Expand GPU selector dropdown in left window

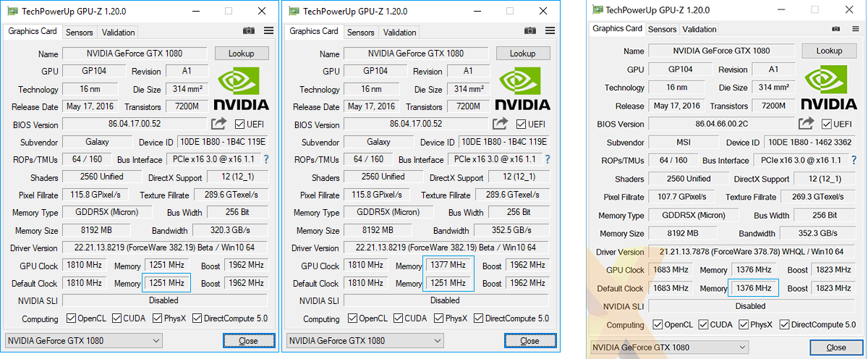click(x=156, y=340)
